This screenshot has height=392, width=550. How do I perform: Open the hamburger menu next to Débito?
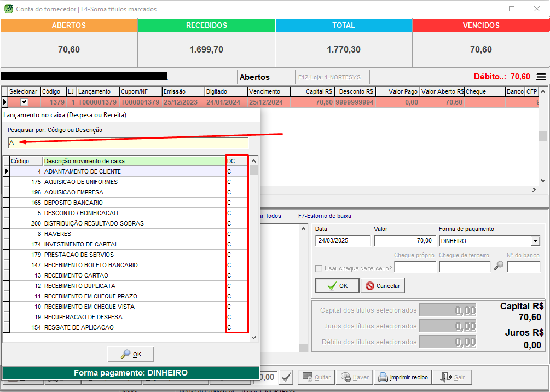click(x=541, y=77)
